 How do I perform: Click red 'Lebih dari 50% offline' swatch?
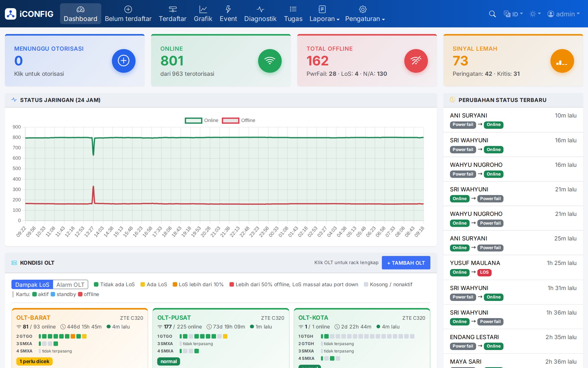[x=232, y=285]
